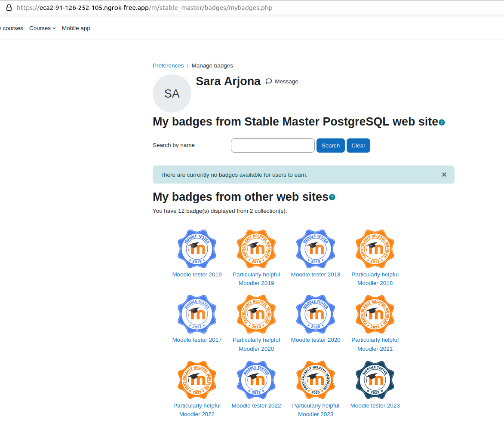
Task: Click the Particularly helpful Moodler 2019 badge image
Action: pyautogui.click(x=256, y=249)
